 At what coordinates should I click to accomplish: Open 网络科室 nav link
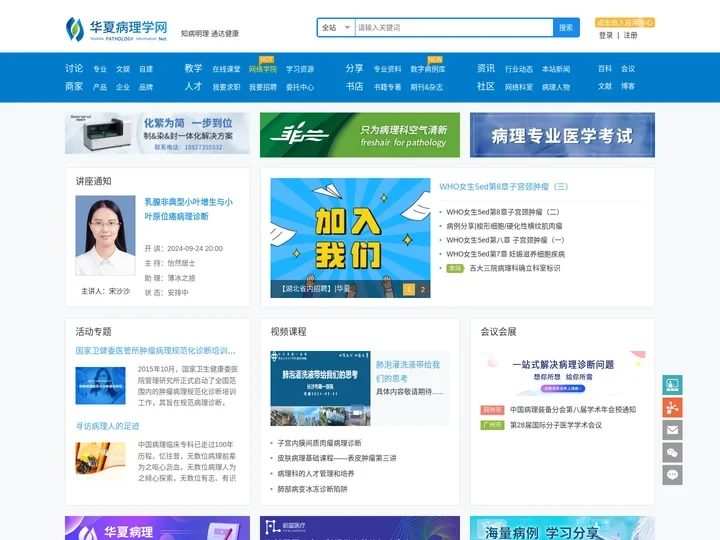(x=519, y=87)
